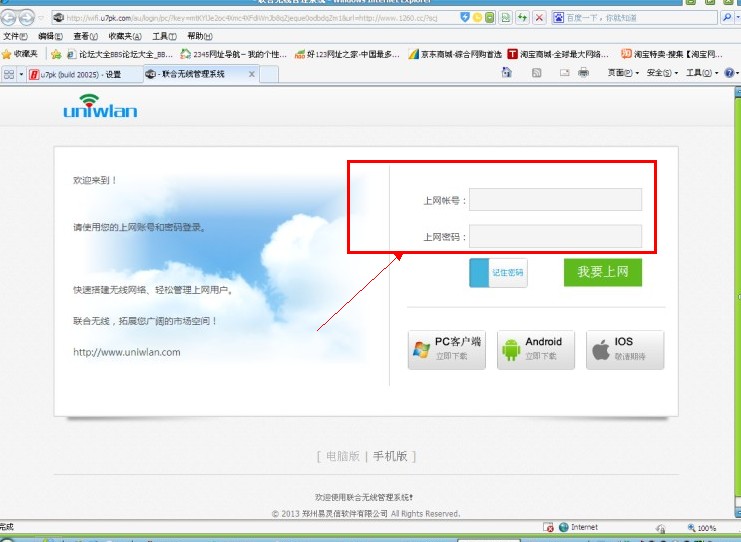The width and height of the screenshot is (741, 542).
Task: Open the tab list dropdown beside Quick Tabs
Action: pos(21,74)
